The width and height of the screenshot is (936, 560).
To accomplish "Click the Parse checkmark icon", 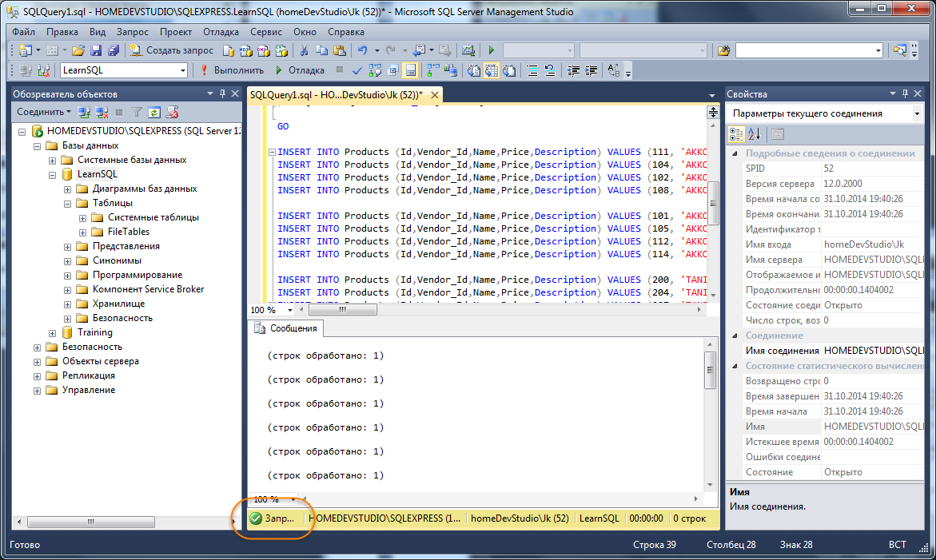I will click(357, 70).
